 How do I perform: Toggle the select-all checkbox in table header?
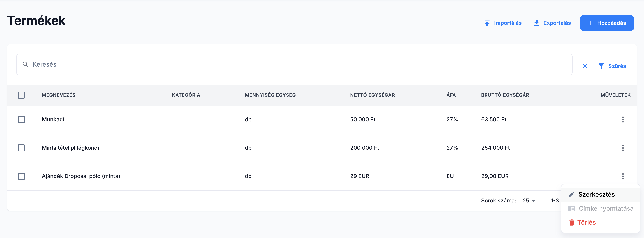(x=21, y=95)
